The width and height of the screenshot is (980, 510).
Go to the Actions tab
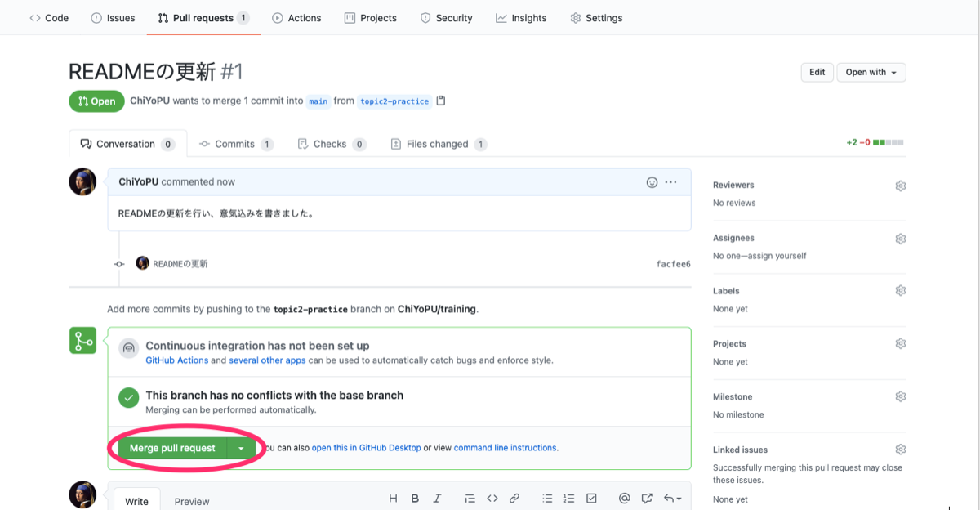coord(296,18)
